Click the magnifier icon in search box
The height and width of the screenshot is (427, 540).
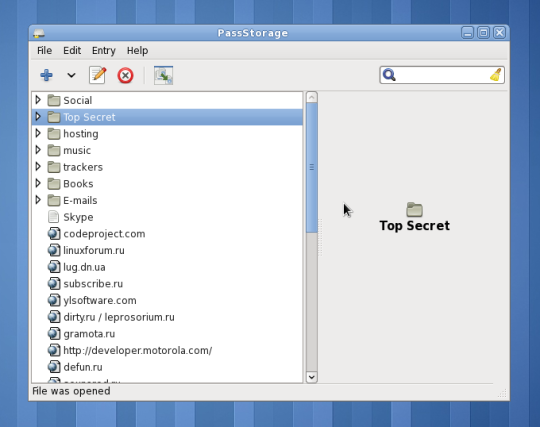pyautogui.click(x=389, y=75)
